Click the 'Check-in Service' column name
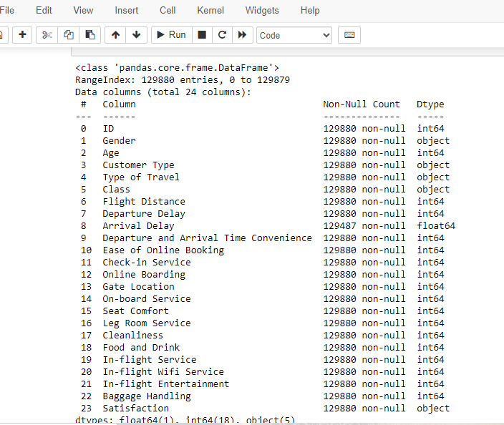This screenshot has height=425, width=504. click(x=147, y=263)
